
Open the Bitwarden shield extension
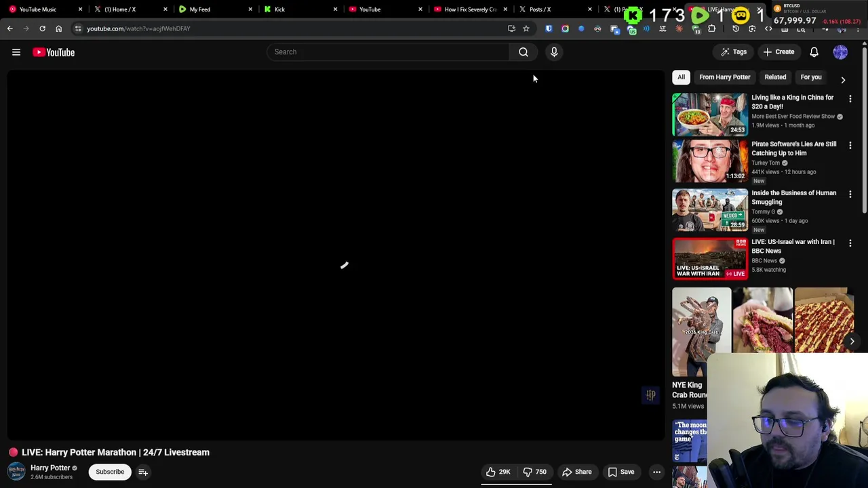tap(549, 28)
